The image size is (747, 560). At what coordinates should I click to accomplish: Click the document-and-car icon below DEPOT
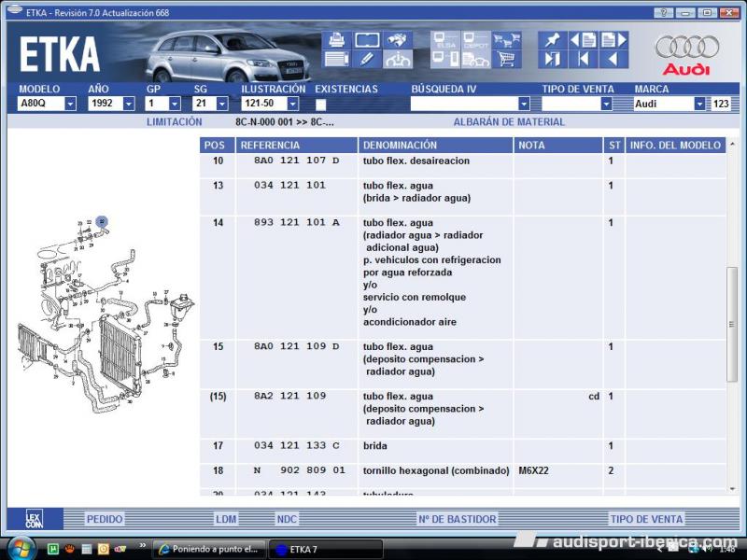(475, 59)
